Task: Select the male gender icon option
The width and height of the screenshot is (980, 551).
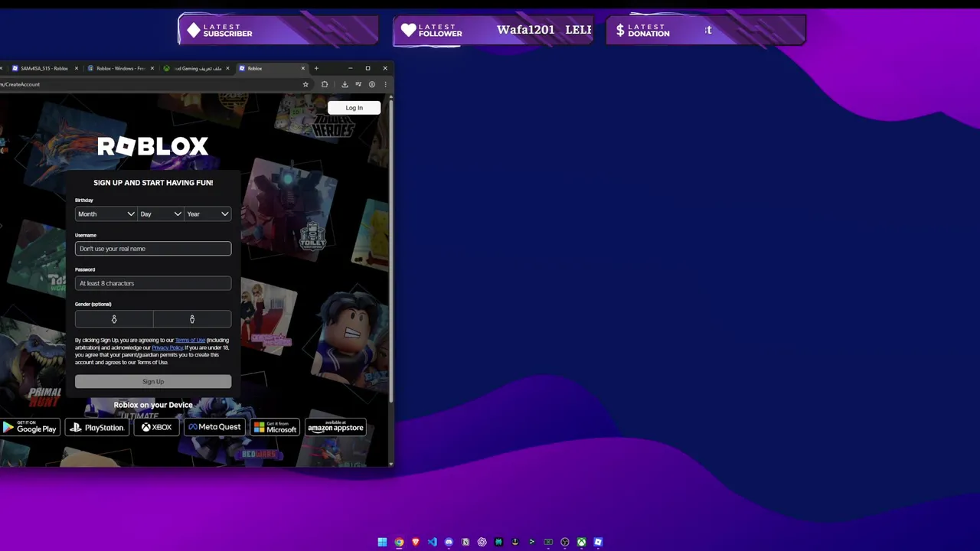Action: 192,319
